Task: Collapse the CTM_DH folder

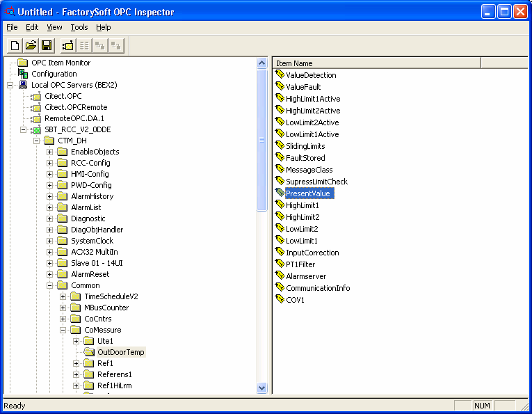Action: coord(36,141)
